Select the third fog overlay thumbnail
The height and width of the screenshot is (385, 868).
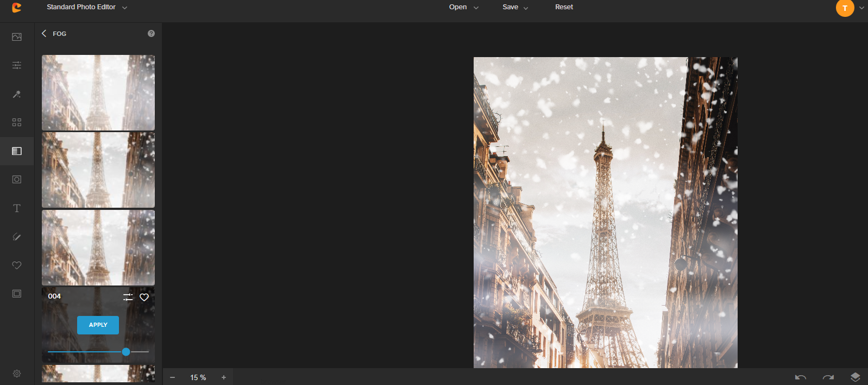(x=98, y=247)
